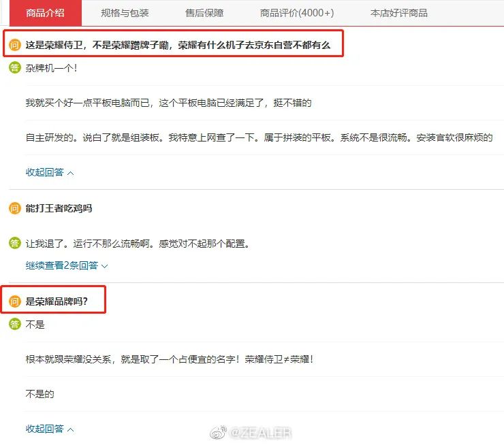
Task: Select the answer 我就买个好一点平板电脑而已
Action: pos(168,103)
